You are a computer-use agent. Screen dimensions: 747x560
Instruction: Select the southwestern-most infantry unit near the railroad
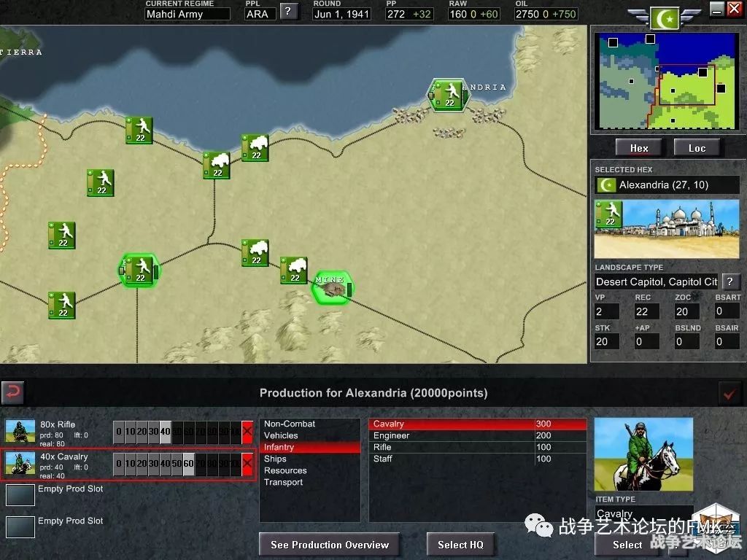pos(62,306)
